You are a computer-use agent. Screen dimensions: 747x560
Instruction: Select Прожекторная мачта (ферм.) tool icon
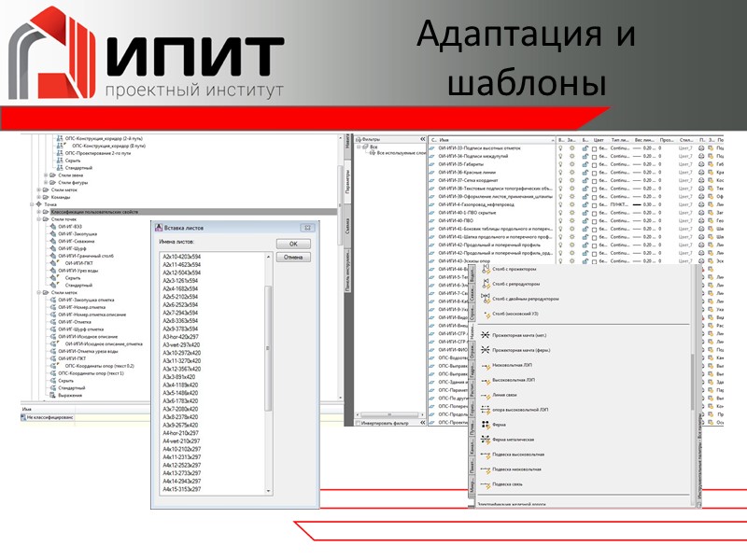(x=486, y=350)
